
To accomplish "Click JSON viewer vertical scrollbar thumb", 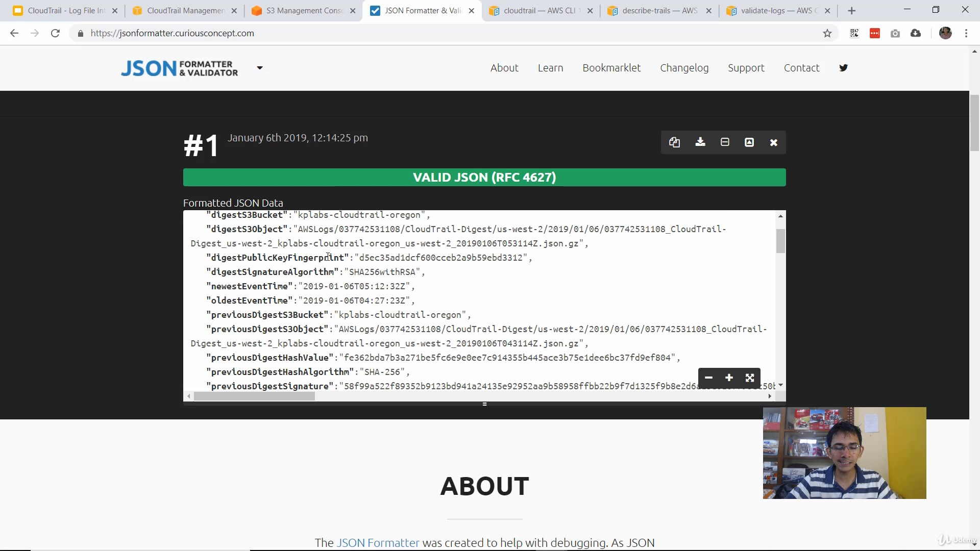I will 780,241.
